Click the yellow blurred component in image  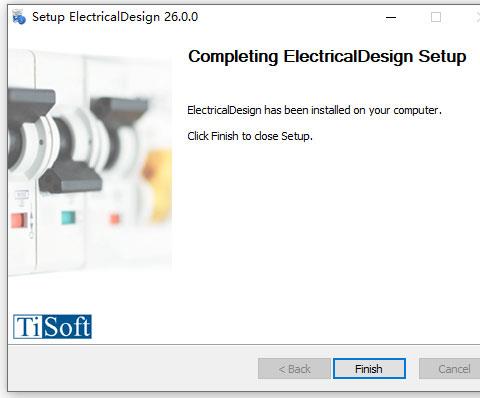158,185
